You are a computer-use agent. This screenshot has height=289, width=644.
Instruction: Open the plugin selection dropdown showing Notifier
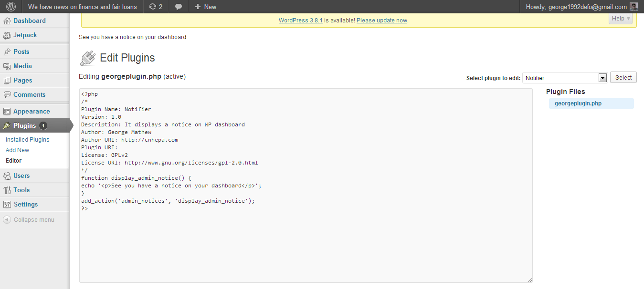(x=564, y=77)
